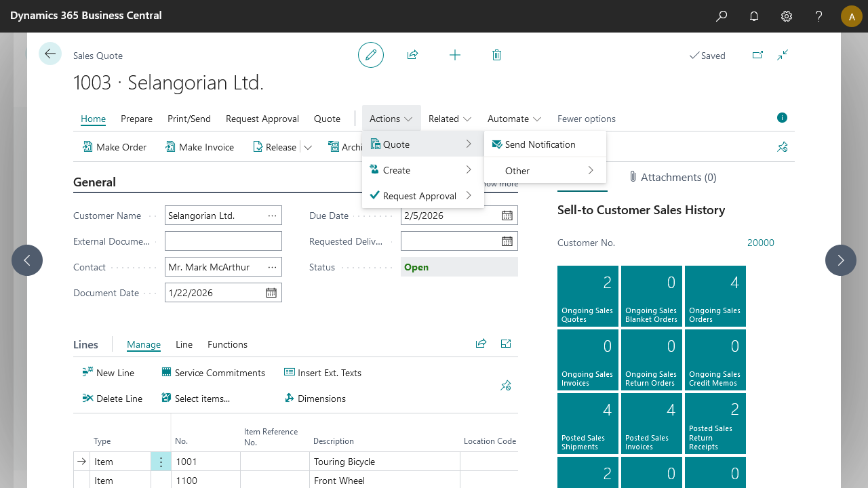The width and height of the screenshot is (868, 488).
Task: Open the settings gear
Action: click(x=787, y=16)
